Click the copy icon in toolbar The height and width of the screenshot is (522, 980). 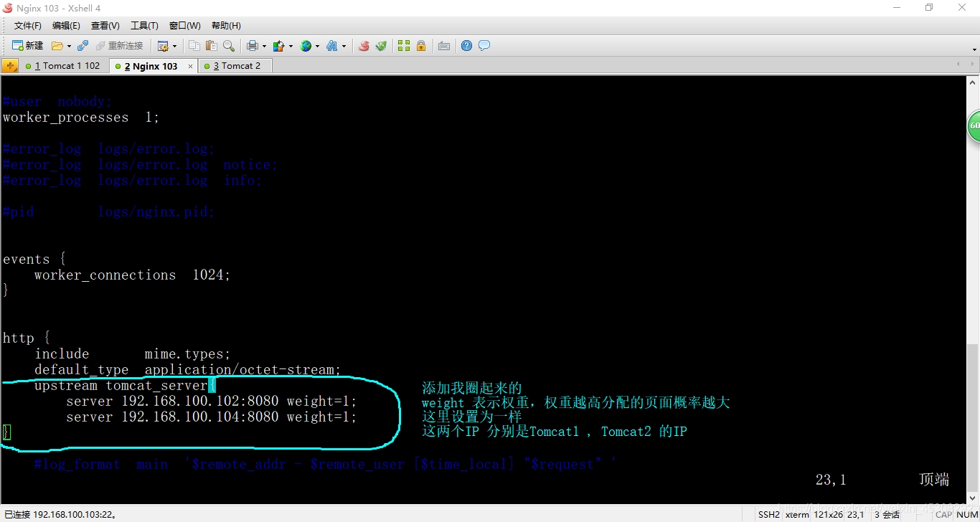[x=194, y=46]
